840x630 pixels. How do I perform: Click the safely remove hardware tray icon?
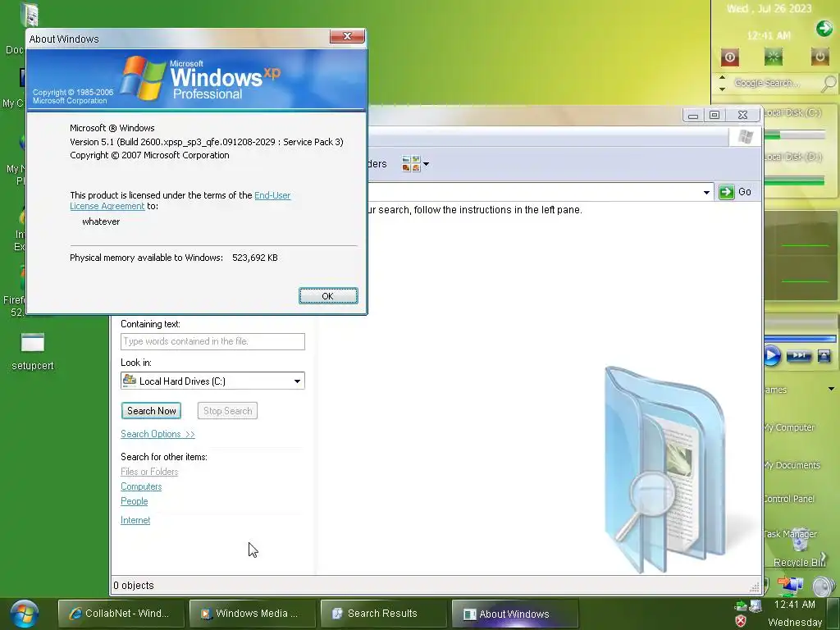click(x=741, y=605)
